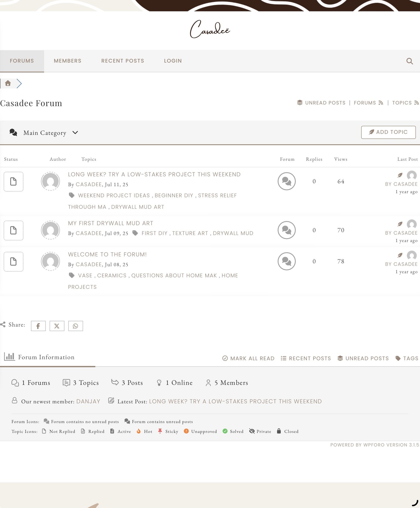
Task: Expand the Main Category chevron
Action: [75, 133]
